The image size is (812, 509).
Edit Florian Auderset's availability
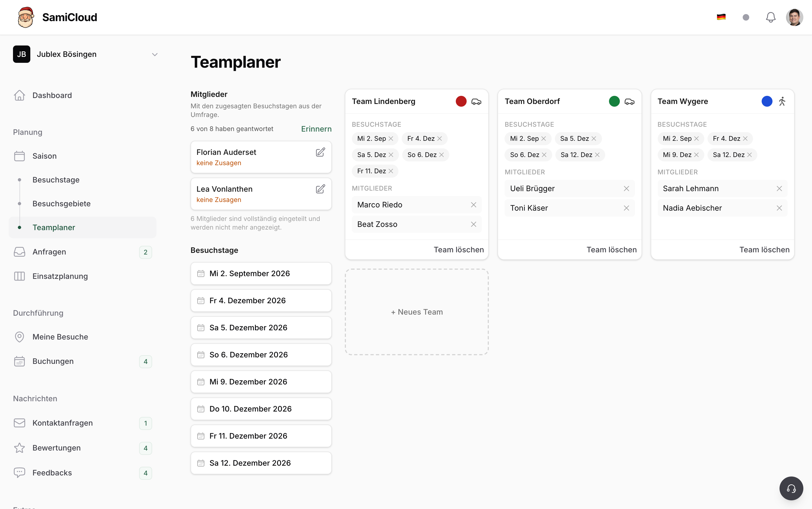(320, 152)
